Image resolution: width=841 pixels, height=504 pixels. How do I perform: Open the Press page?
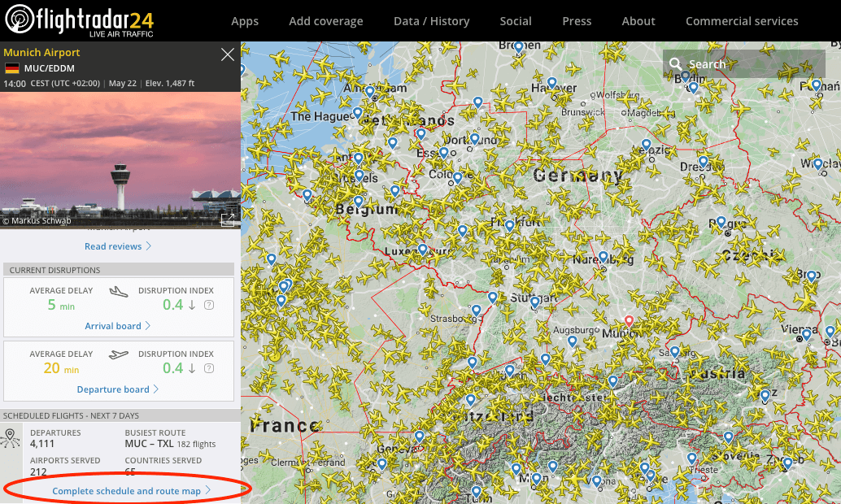[577, 21]
